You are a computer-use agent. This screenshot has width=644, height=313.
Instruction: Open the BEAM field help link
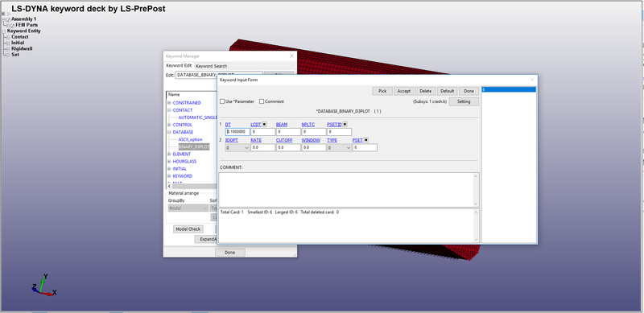click(282, 125)
